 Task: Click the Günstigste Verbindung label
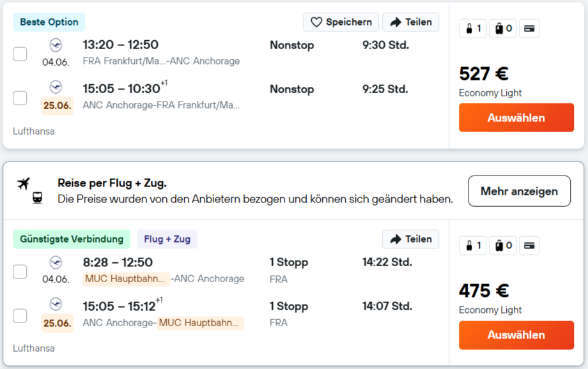[x=72, y=239]
